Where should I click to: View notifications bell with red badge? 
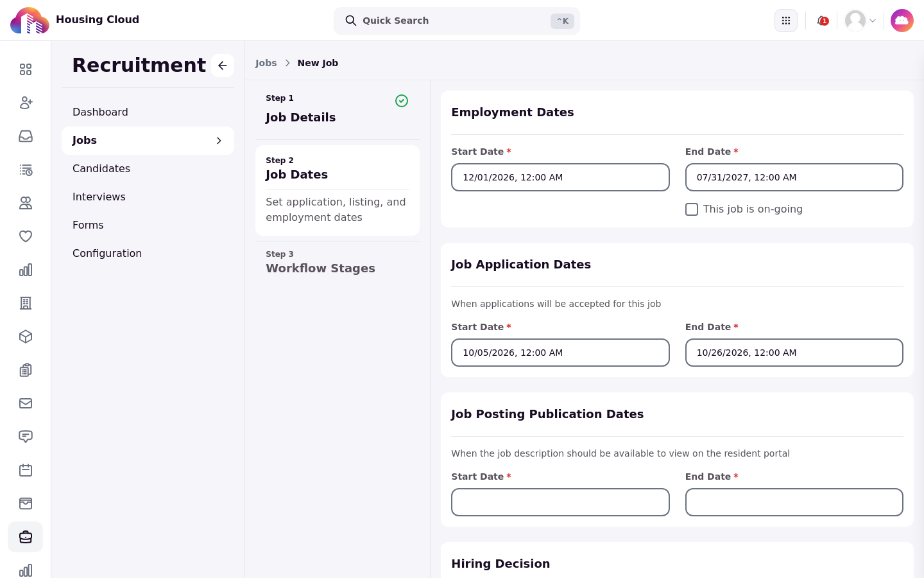tap(822, 21)
